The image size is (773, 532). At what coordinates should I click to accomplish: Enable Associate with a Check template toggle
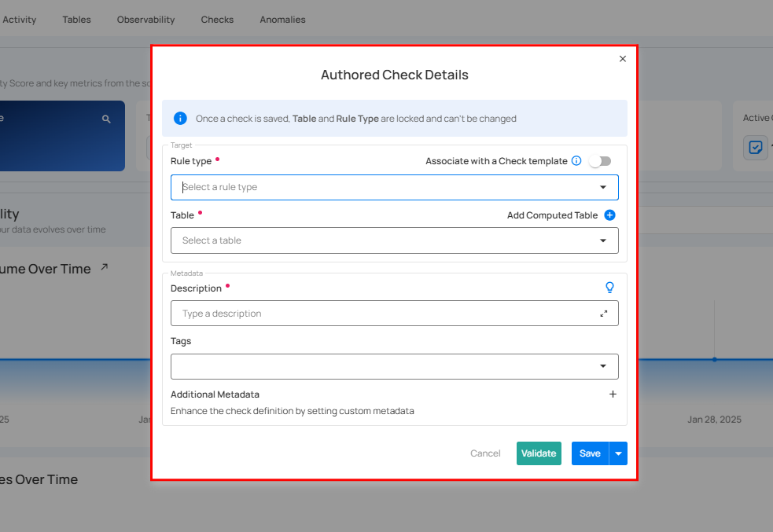[x=600, y=161]
